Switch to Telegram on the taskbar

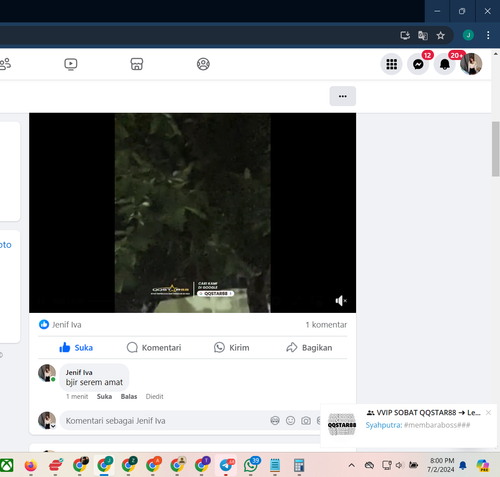click(226, 465)
